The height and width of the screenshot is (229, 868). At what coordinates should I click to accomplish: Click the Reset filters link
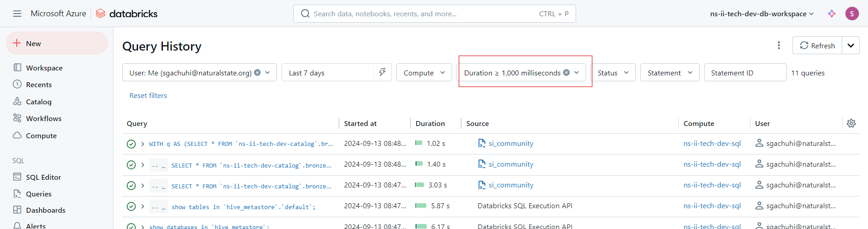148,95
